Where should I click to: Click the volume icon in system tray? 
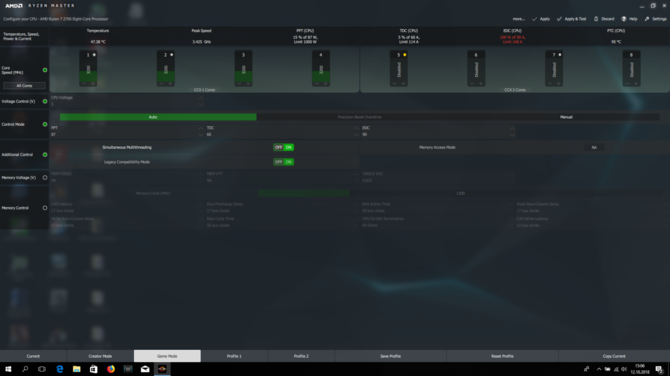(624, 369)
